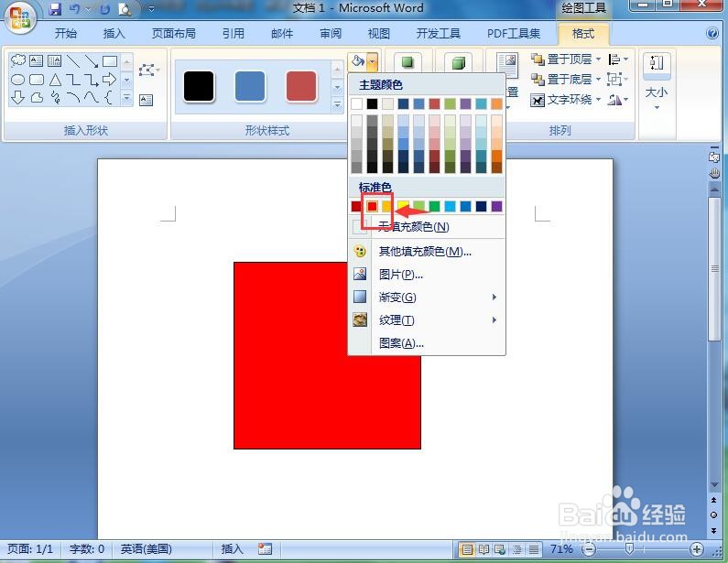This screenshot has height=563, width=728.
Task: Select the arrow line shape
Action: [91, 60]
